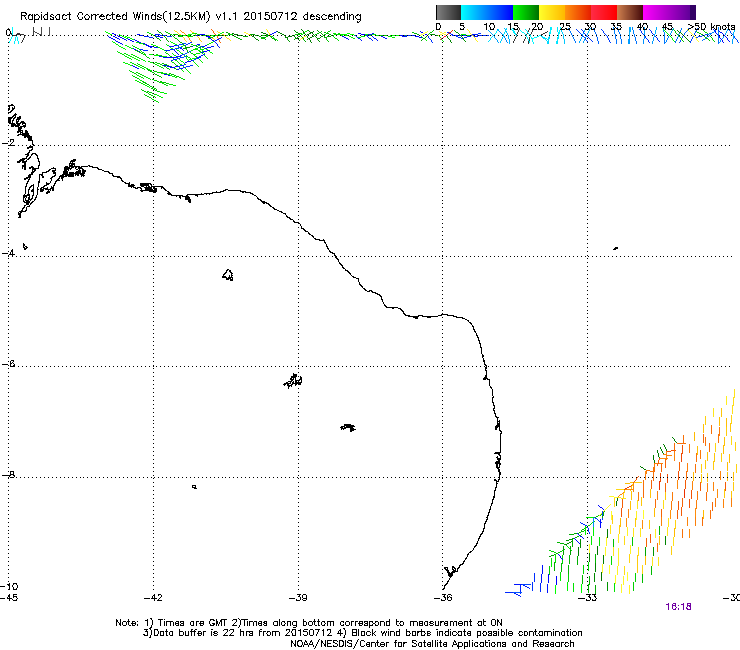Click the '-33' longitude axis label
Screen dimensions: 740x650
[x=588, y=598]
